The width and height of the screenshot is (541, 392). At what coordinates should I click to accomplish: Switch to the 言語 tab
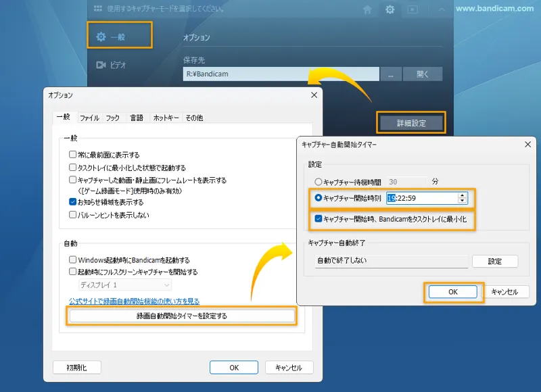137,118
